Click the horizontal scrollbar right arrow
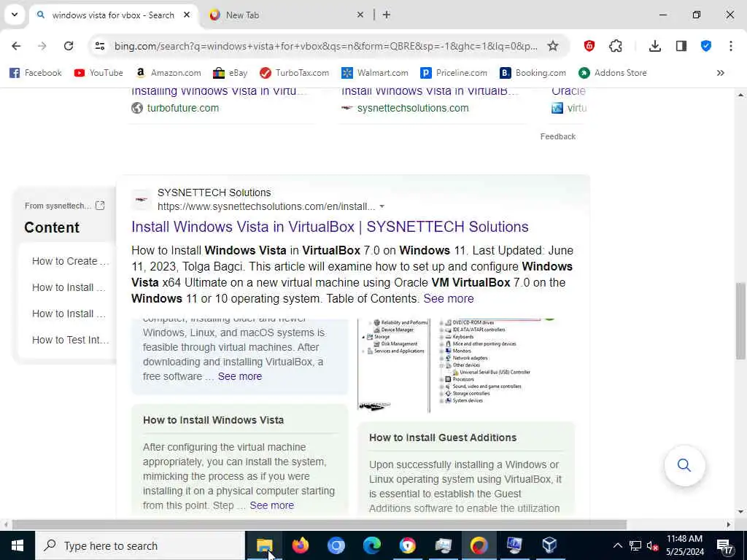747x560 pixels. coord(729,525)
